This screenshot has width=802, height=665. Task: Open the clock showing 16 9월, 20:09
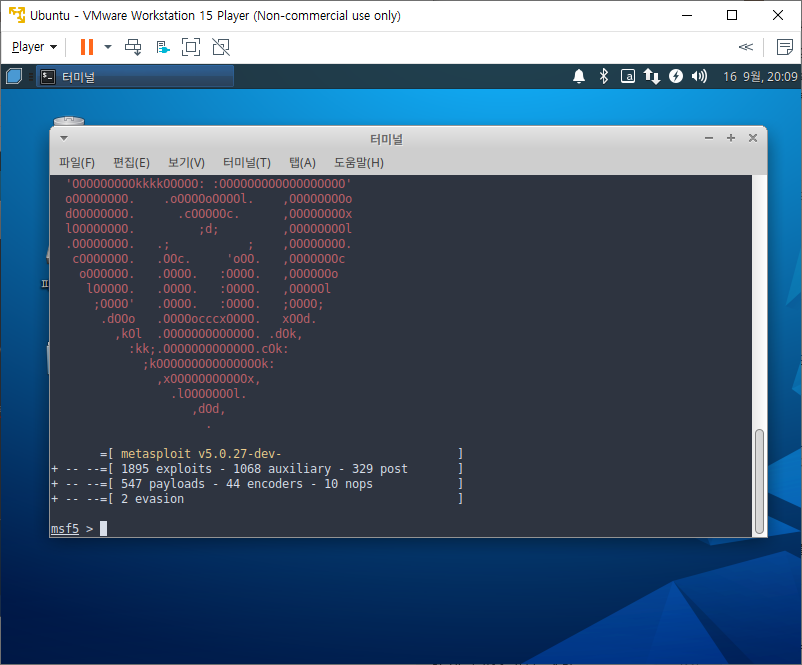760,77
